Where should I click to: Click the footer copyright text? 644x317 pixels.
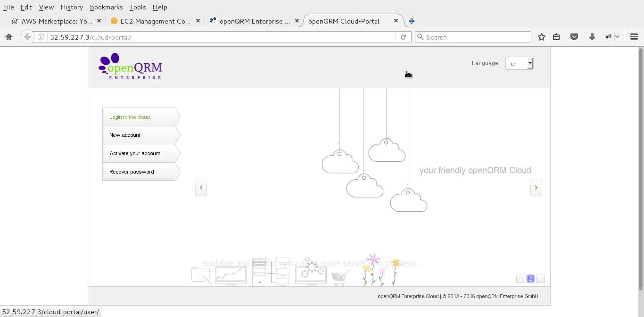tap(458, 296)
